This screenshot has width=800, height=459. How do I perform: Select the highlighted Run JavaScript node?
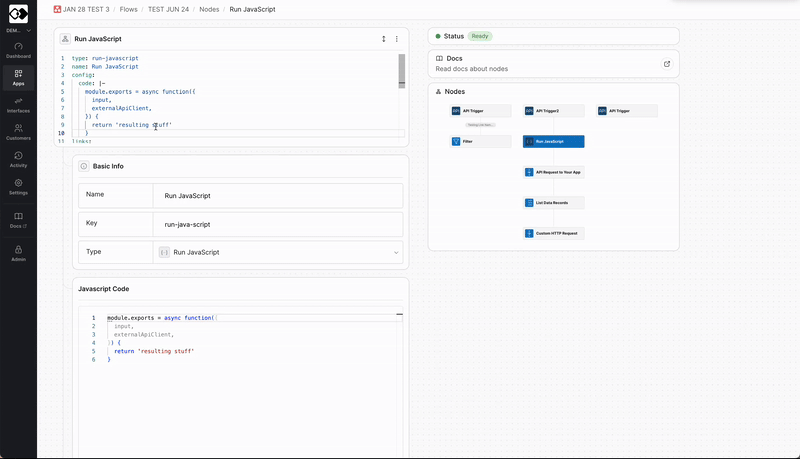point(554,141)
